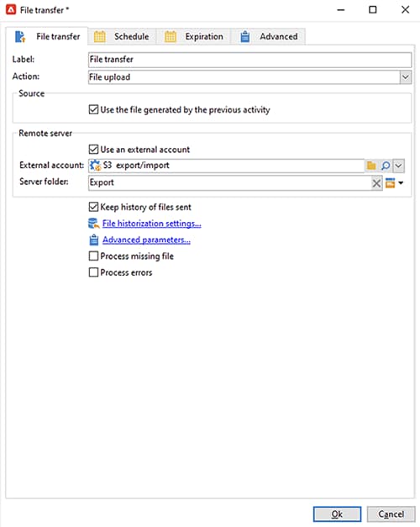Minimize the File transfer window

tap(341, 10)
